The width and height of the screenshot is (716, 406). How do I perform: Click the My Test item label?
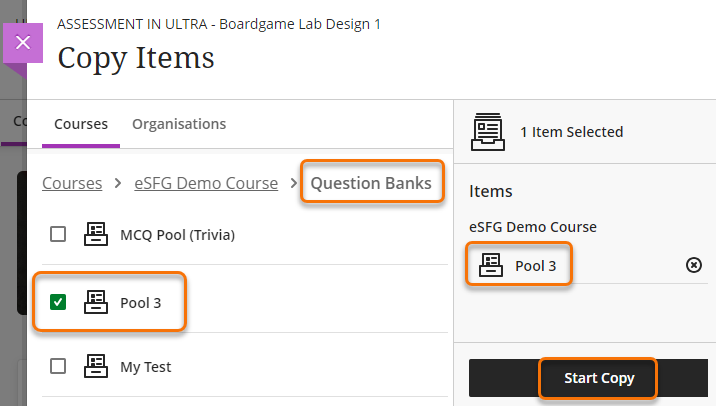coord(146,367)
